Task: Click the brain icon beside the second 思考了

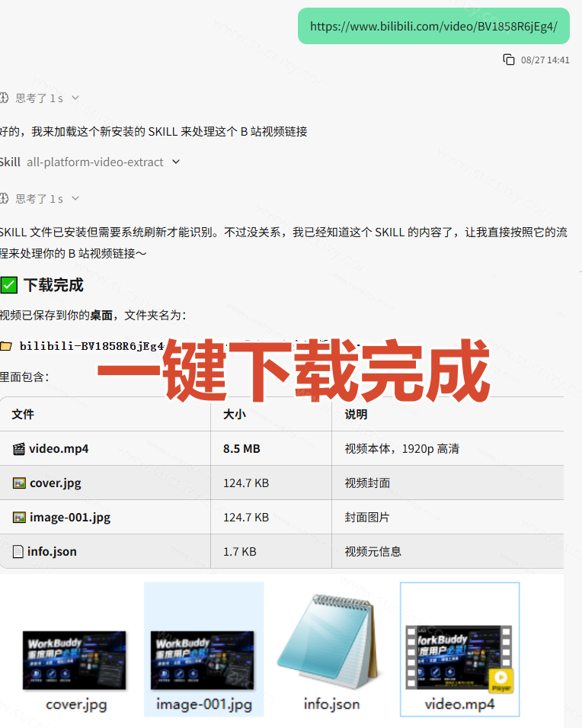Action: coord(4,198)
